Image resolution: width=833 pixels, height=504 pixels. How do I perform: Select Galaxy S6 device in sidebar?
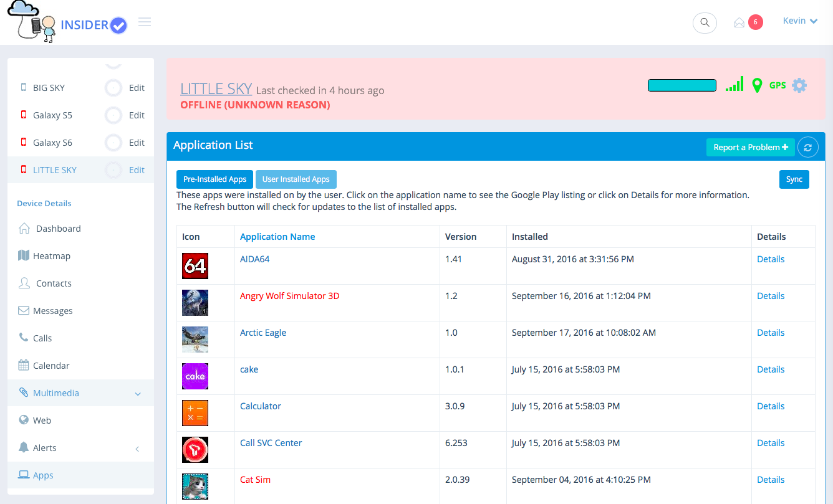pyautogui.click(x=52, y=143)
